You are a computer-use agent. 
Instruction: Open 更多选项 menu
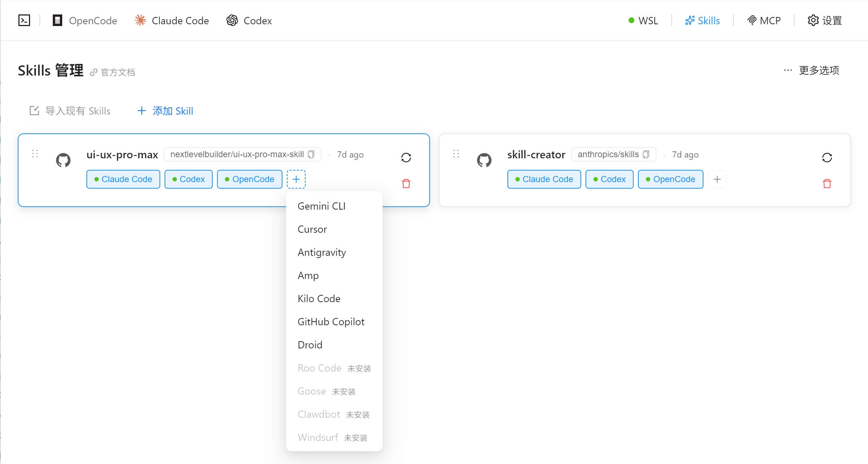812,70
